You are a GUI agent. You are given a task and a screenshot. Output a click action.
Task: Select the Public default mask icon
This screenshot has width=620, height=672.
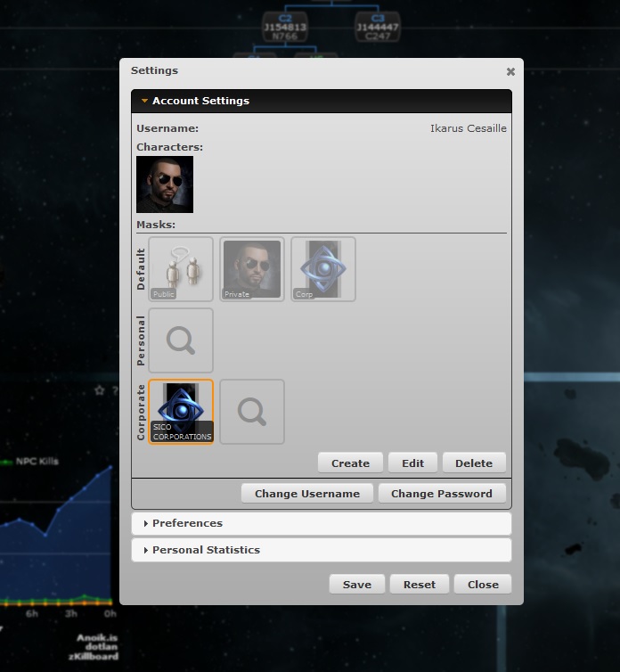(181, 268)
